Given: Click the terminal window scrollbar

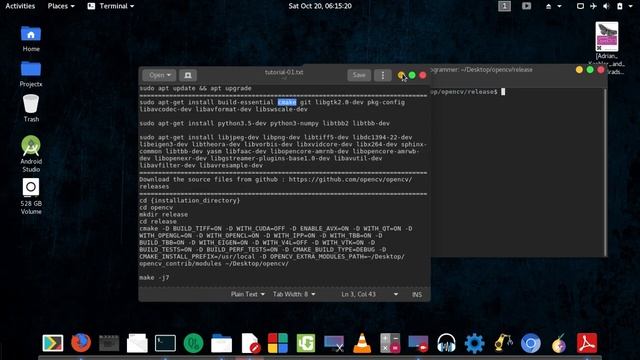Looking at the screenshot, I should (x=605, y=171).
